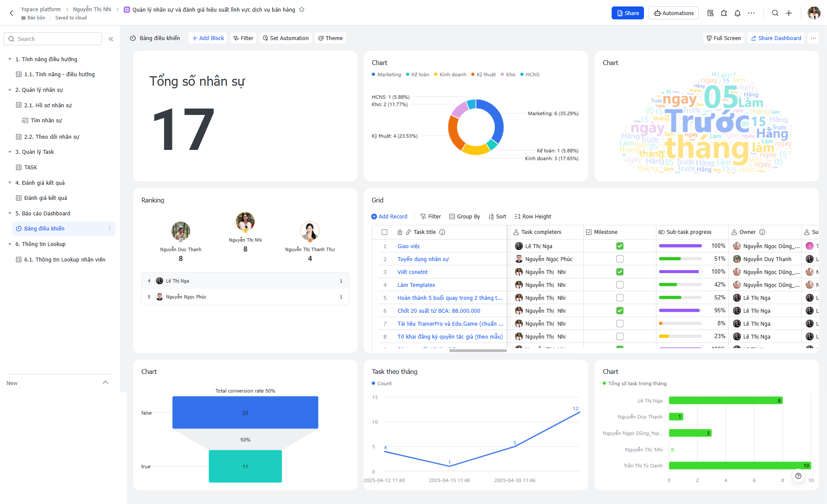Click Nguyễn Thị Nhi ranking avatar
The height and width of the screenshot is (504, 827).
[x=245, y=222]
